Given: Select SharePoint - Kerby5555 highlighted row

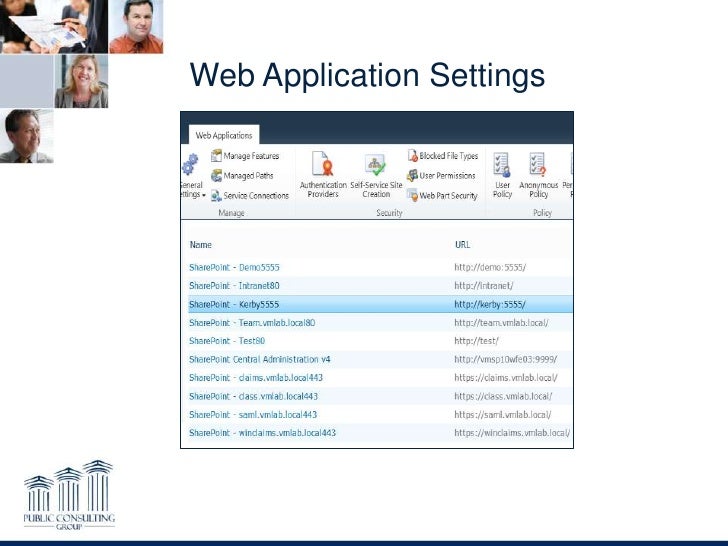Looking at the screenshot, I should [x=381, y=304].
